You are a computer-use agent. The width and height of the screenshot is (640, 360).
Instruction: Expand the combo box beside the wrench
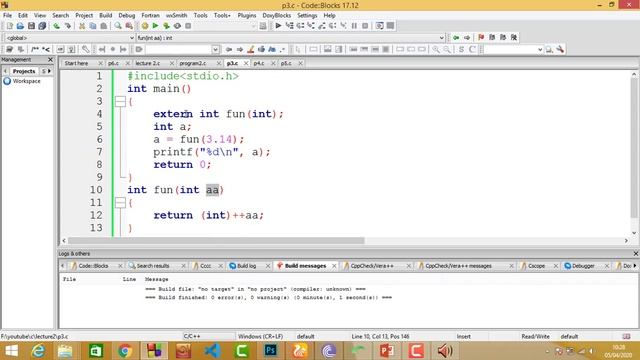[x=540, y=49]
